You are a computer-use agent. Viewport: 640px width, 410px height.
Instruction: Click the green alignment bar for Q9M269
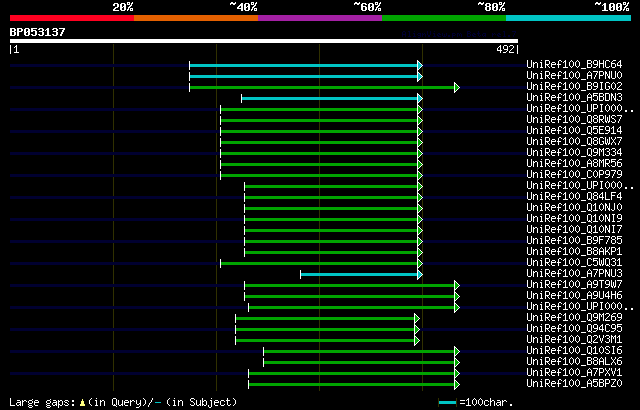(325, 319)
